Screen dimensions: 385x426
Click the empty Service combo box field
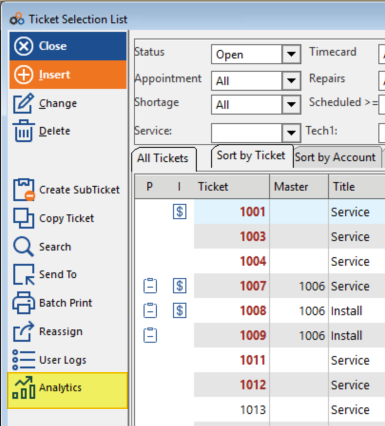click(x=256, y=133)
